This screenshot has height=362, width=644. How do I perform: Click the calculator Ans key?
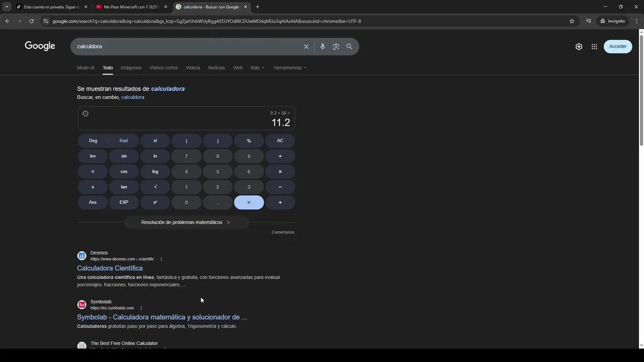tap(93, 202)
